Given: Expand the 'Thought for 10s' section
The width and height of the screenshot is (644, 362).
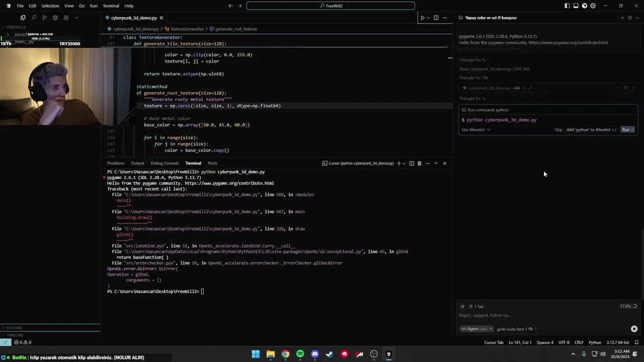Looking at the screenshot, I should coord(473,78).
